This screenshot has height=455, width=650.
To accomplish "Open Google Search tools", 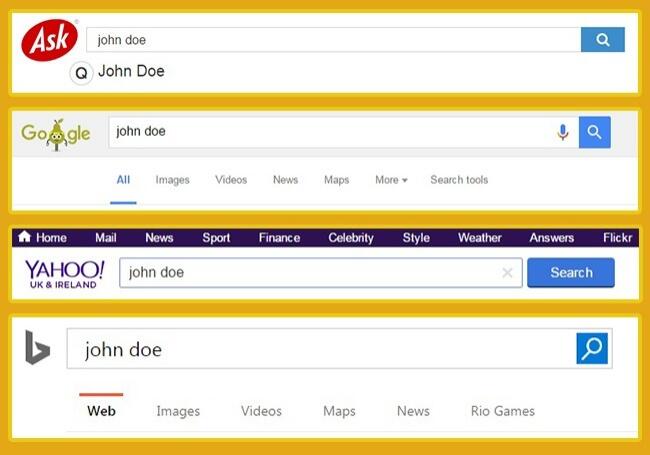I will point(459,180).
